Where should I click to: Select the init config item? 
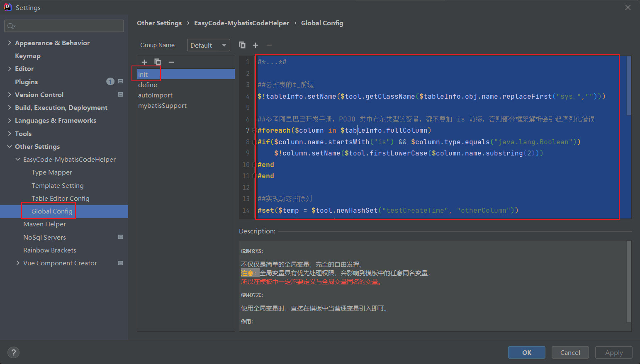[186, 74]
